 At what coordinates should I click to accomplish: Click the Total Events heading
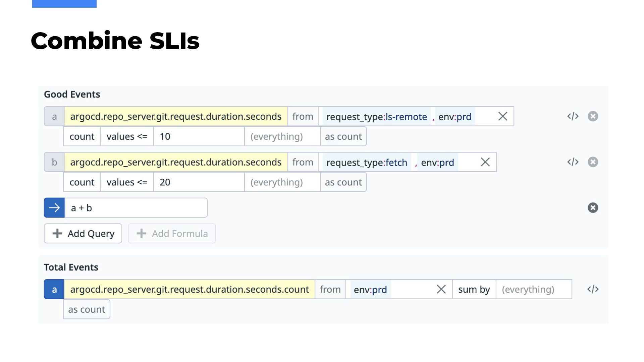(x=71, y=267)
